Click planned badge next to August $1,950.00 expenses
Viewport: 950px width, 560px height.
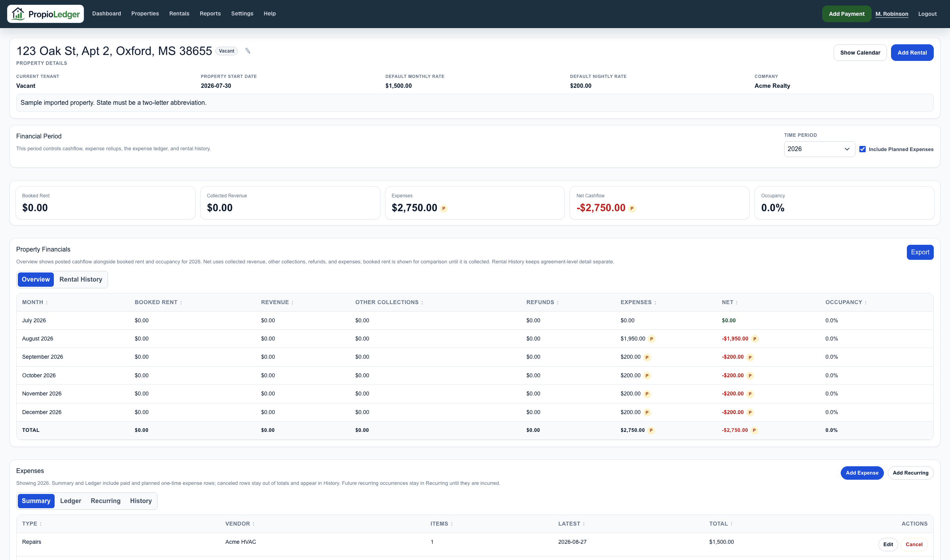652,339
